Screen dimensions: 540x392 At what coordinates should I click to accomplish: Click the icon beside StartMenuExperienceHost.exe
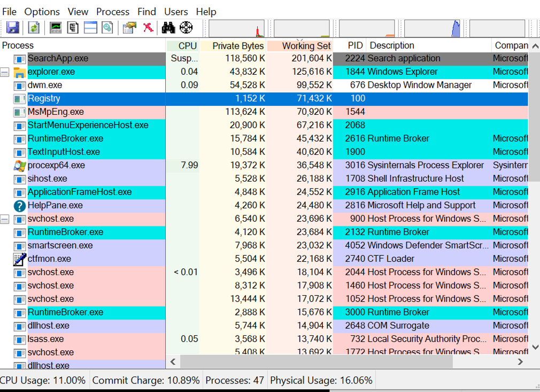[20, 126]
